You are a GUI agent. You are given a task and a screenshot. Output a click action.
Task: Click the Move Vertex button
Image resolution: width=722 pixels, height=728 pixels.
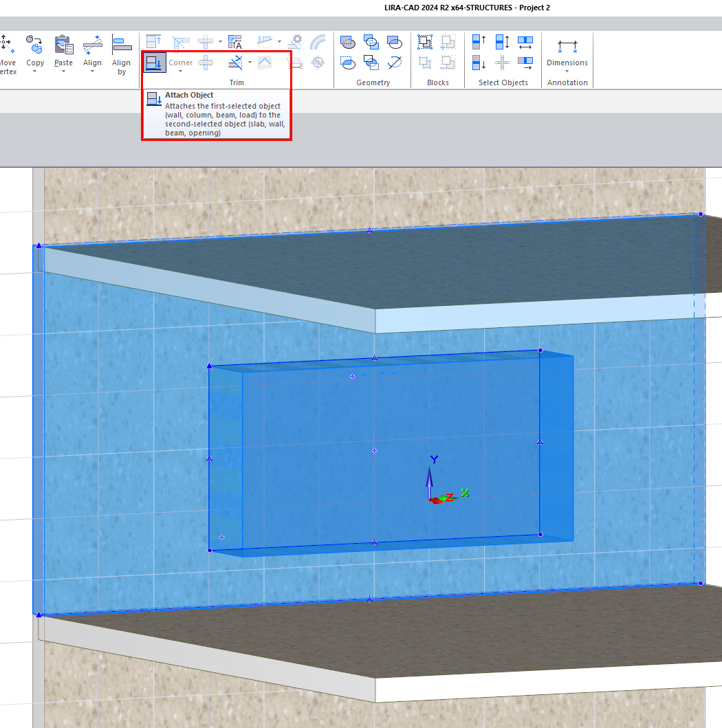(x=8, y=55)
